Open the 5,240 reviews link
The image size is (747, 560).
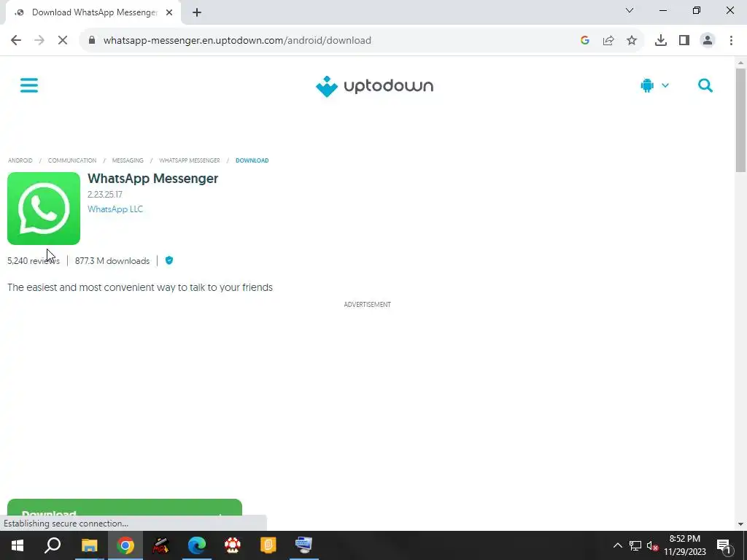tap(34, 261)
